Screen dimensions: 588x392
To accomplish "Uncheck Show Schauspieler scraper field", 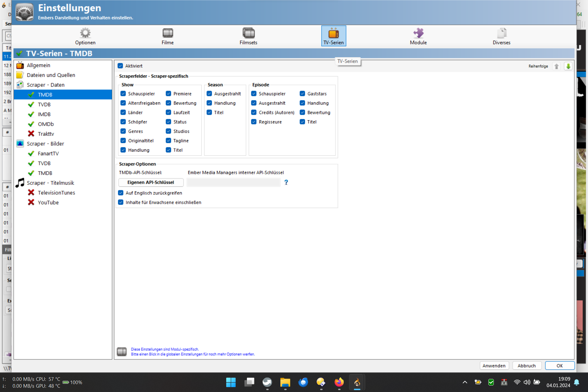I will pyautogui.click(x=123, y=94).
